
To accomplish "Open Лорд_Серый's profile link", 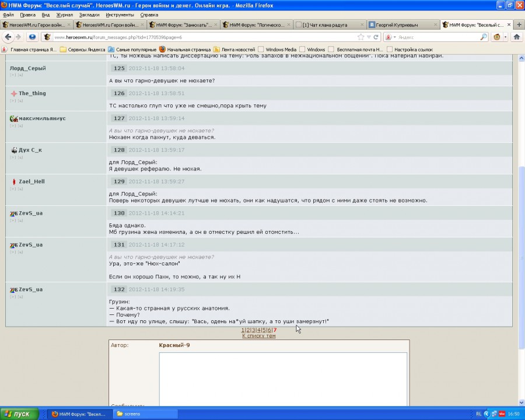I will pos(28,68).
